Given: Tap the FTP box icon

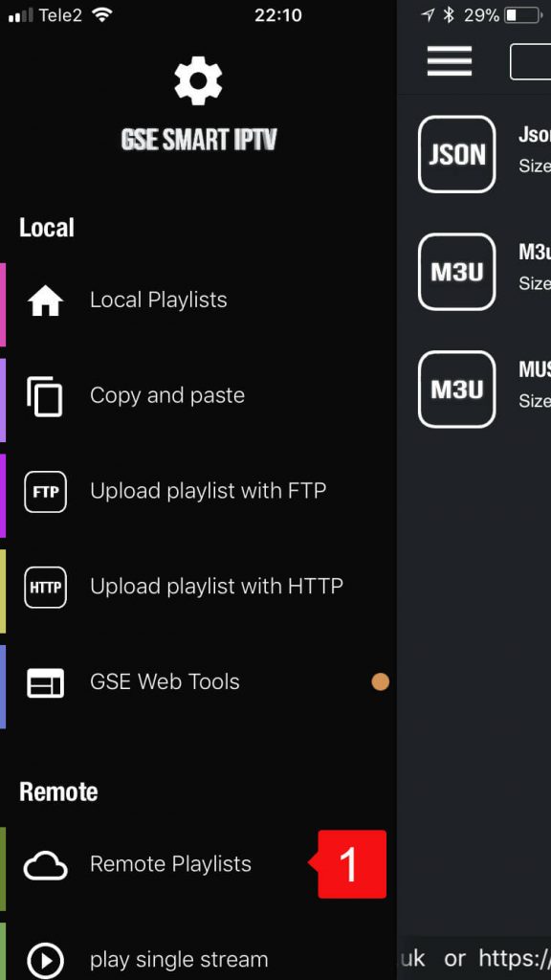Looking at the screenshot, I should click(46, 492).
